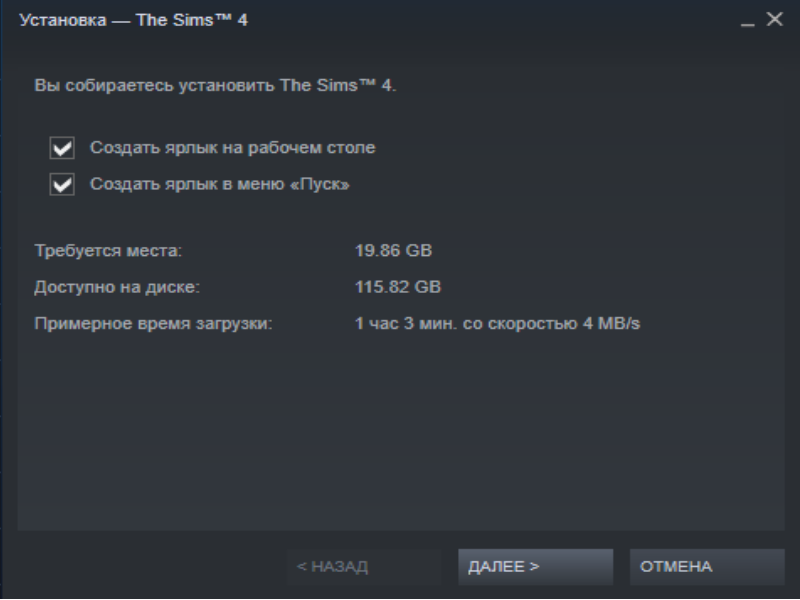Click the 'Примерное время загрузки:' label
Viewport: 800px width, 600px height.
coord(153,323)
